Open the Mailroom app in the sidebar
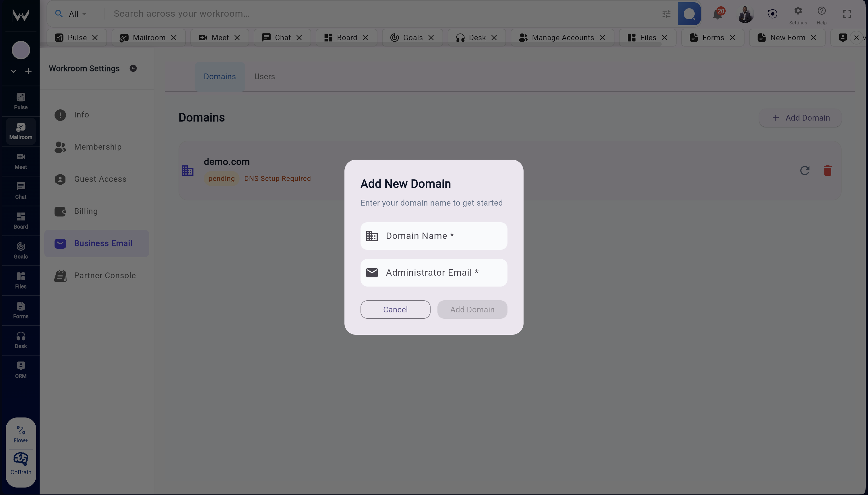The width and height of the screenshot is (868, 495). point(20,131)
